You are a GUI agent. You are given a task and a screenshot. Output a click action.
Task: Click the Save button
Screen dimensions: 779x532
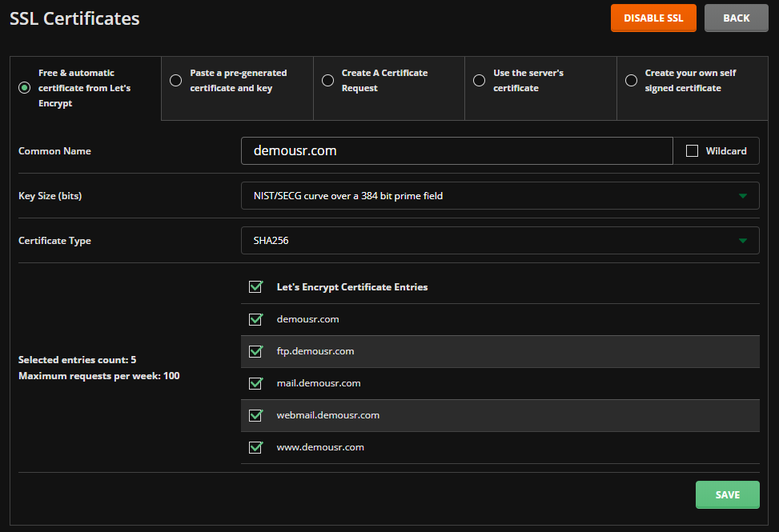click(727, 495)
